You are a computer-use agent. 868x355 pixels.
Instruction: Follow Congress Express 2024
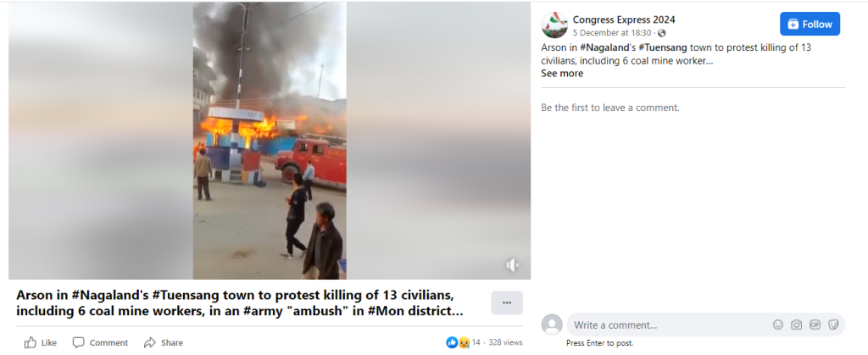(x=810, y=24)
